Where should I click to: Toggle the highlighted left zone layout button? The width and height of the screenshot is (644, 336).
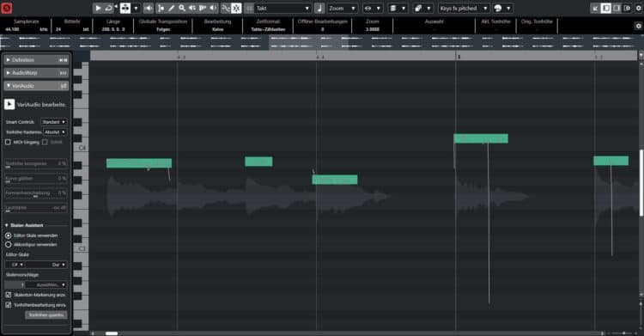click(x=606, y=9)
